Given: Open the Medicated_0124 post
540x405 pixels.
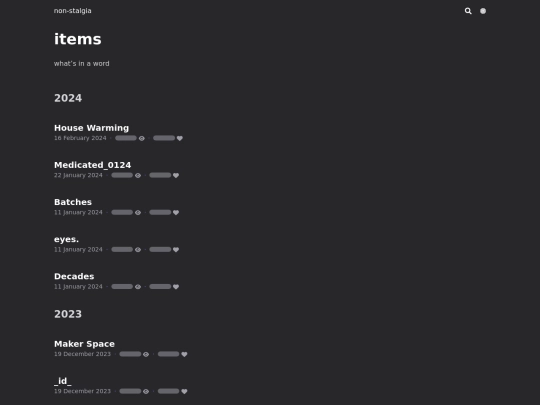Looking at the screenshot, I should 92,165.
